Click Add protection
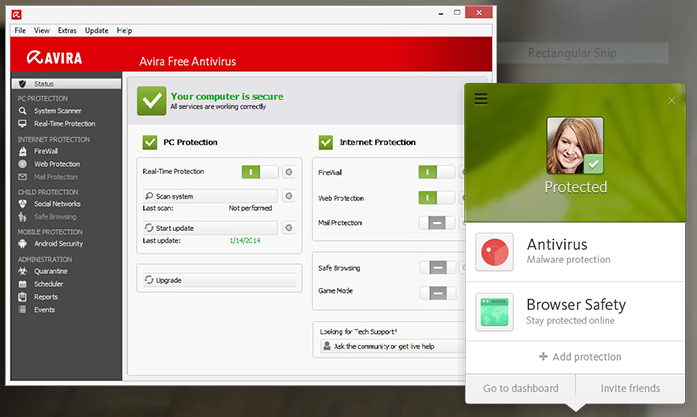The height and width of the screenshot is (417, 697). tap(580, 357)
